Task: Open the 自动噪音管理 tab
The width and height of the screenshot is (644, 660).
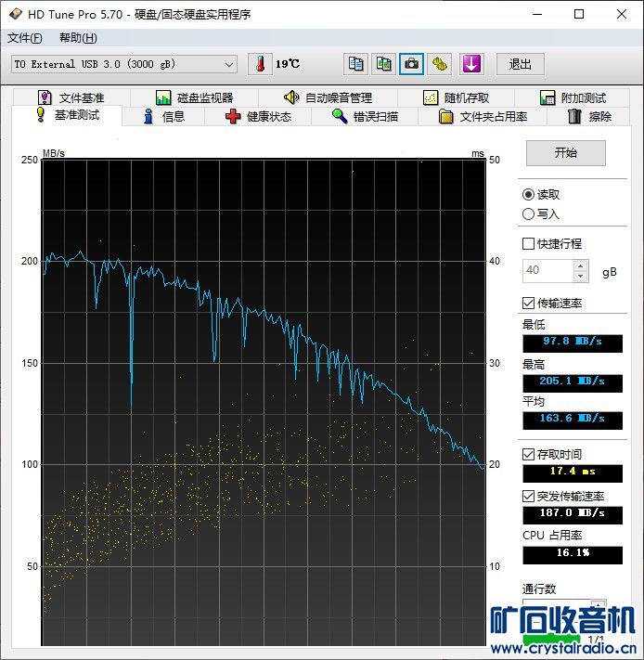Action: (x=328, y=97)
